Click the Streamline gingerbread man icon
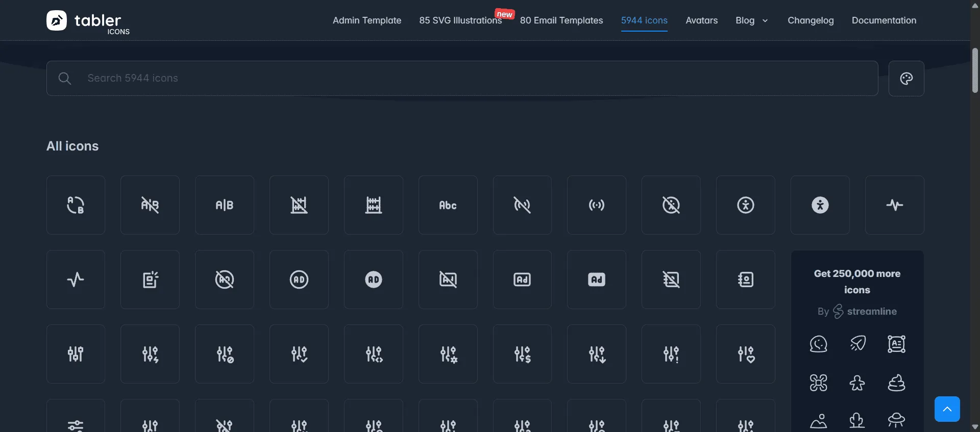 coord(857,383)
